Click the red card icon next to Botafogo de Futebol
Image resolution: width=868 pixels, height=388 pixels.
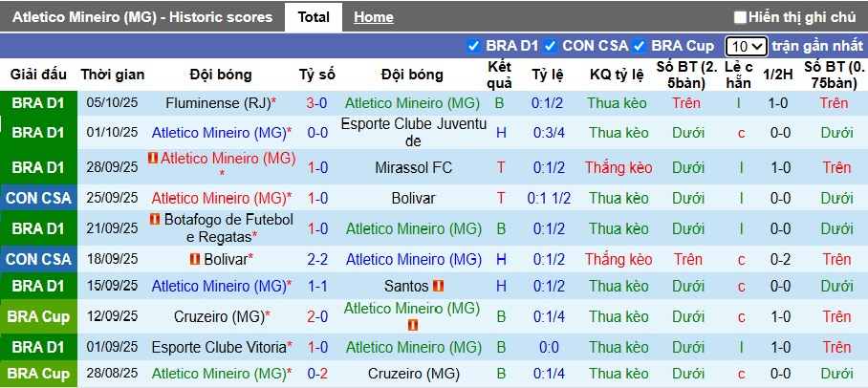156,220
